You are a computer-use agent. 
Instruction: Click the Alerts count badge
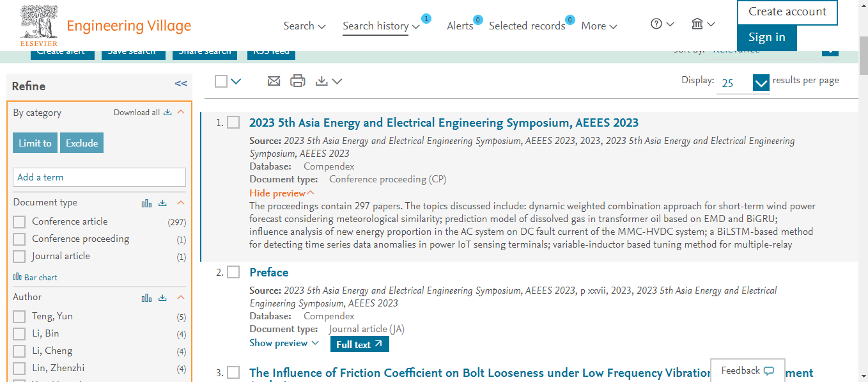coord(477,20)
